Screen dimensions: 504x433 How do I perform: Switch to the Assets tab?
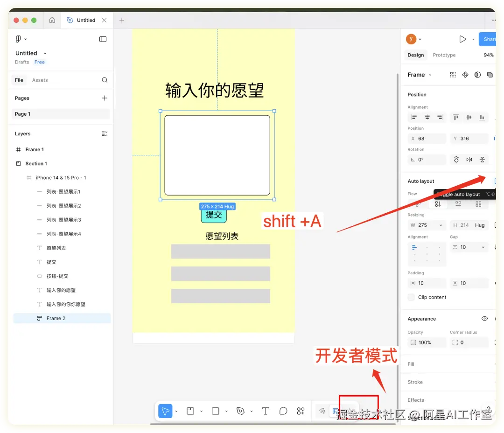click(40, 80)
